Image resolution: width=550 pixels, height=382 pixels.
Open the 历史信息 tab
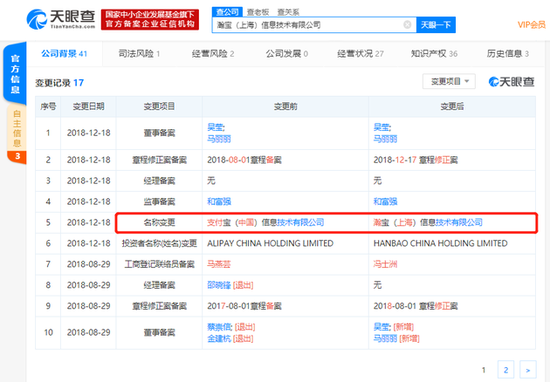click(x=508, y=54)
